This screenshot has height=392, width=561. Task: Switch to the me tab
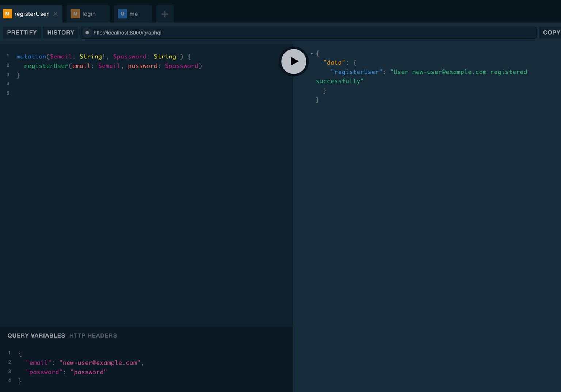coord(133,14)
